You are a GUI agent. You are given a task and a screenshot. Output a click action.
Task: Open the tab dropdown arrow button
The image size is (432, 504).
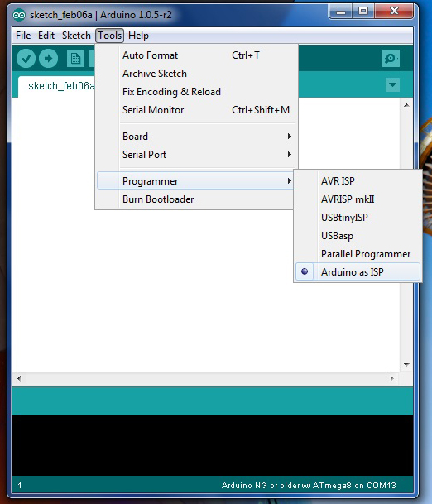pyautogui.click(x=392, y=85)
